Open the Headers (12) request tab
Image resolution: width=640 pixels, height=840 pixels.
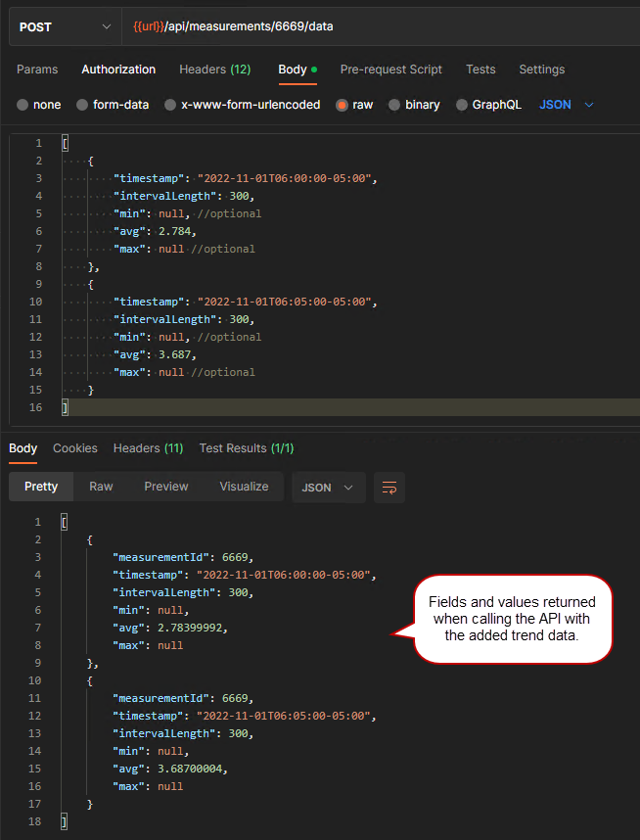point(214,70)
